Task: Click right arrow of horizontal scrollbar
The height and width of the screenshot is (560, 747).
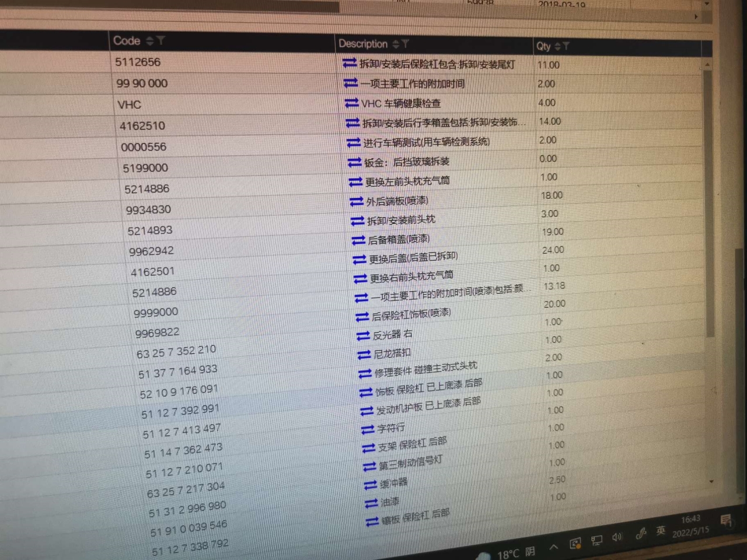Action: click(x=696, y=17)
